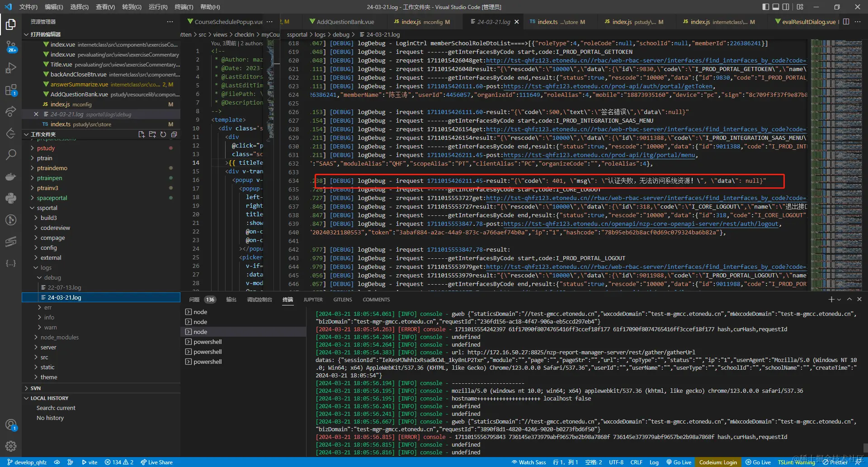Click the refresh explorer icon
This screenshot has height=467, width=868.
[163, 134]
